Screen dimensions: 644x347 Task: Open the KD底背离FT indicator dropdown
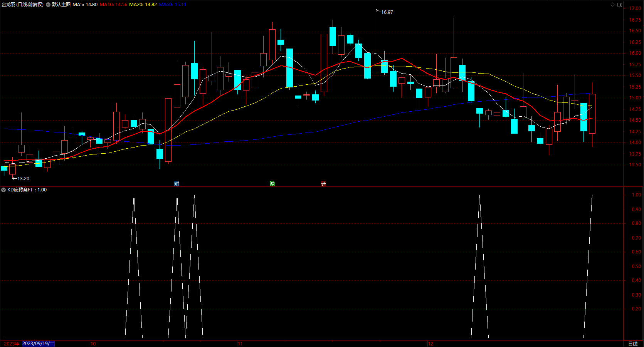[3, 190]
